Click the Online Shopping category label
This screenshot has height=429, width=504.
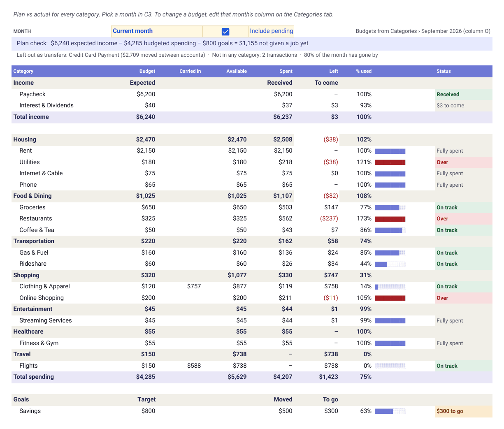(x=42, y=298)
